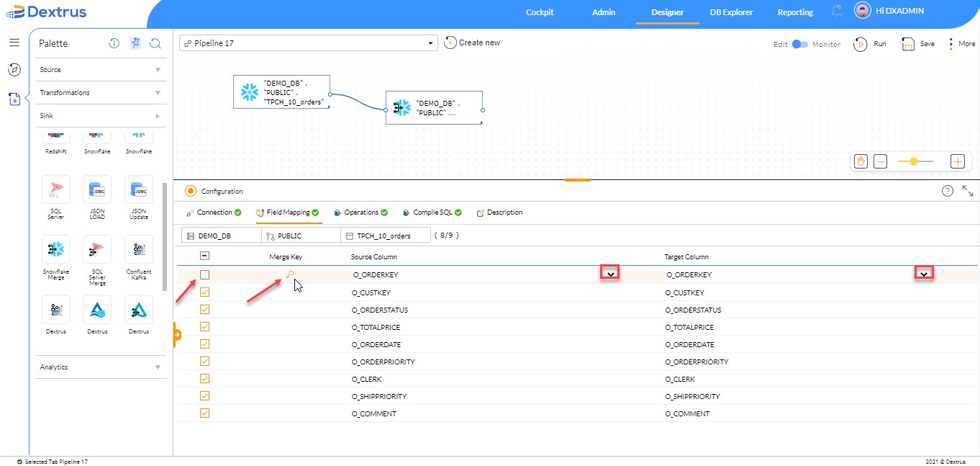980x466 pixels.
Task: Open the Reporting menu
Action: 795,12
